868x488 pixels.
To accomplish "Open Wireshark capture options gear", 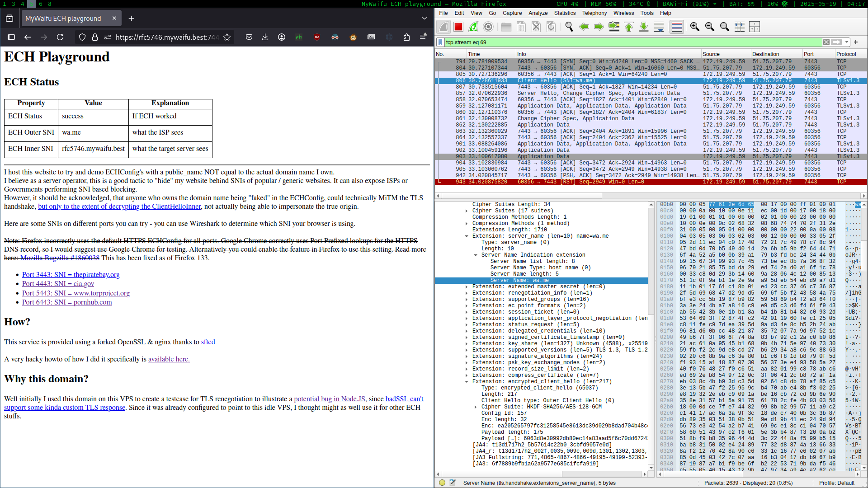I will coord(488,27).
